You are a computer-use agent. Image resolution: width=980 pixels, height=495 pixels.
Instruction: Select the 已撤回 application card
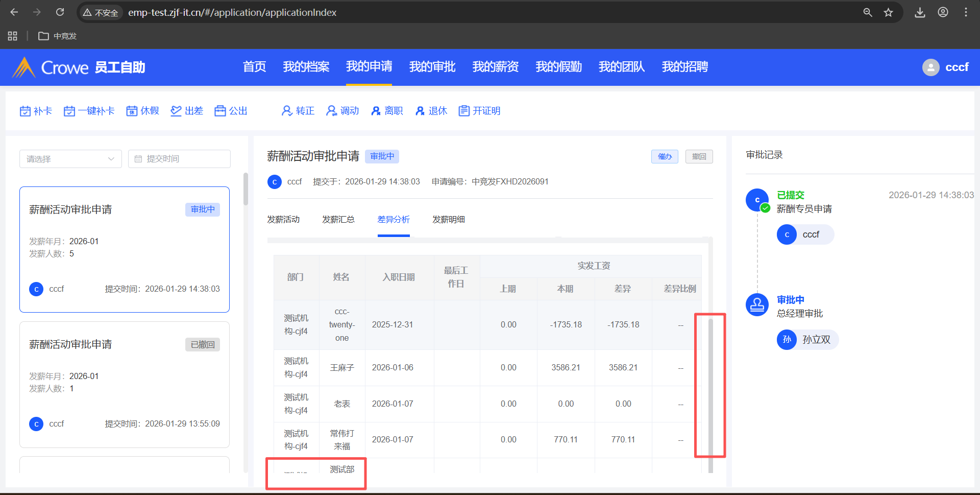point(125,384)
